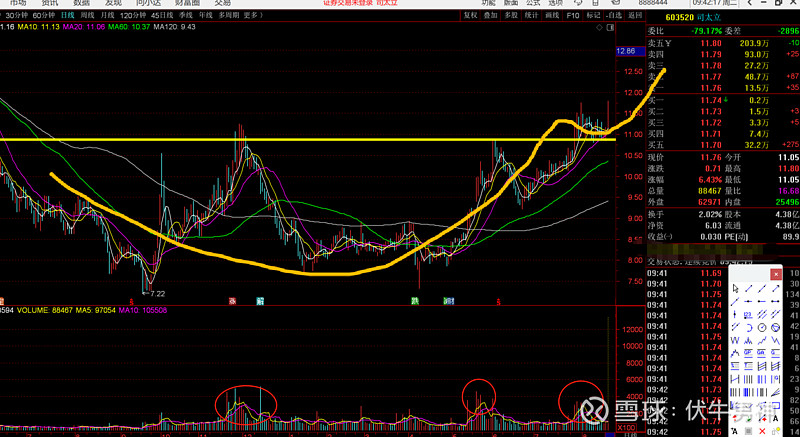
Task: Click the MA60: 10.37 legend label
Action: tap(129, 27)
